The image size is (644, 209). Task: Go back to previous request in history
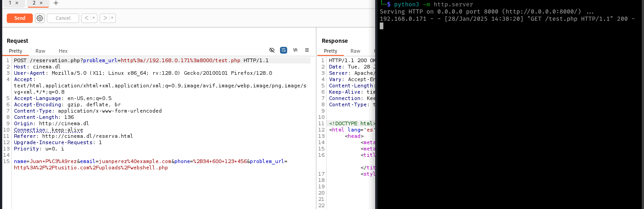(86, 18)
